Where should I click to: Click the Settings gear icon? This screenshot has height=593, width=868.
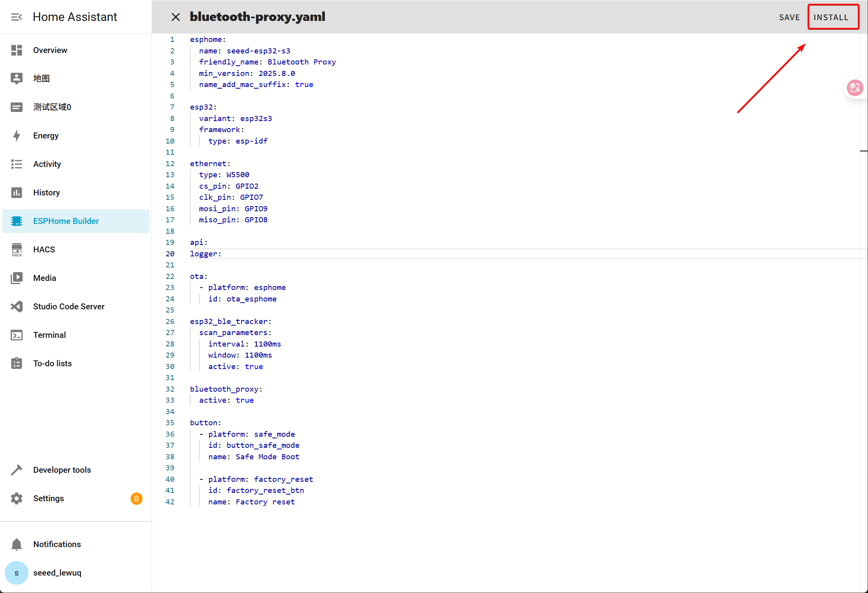(x=17, y=498)
